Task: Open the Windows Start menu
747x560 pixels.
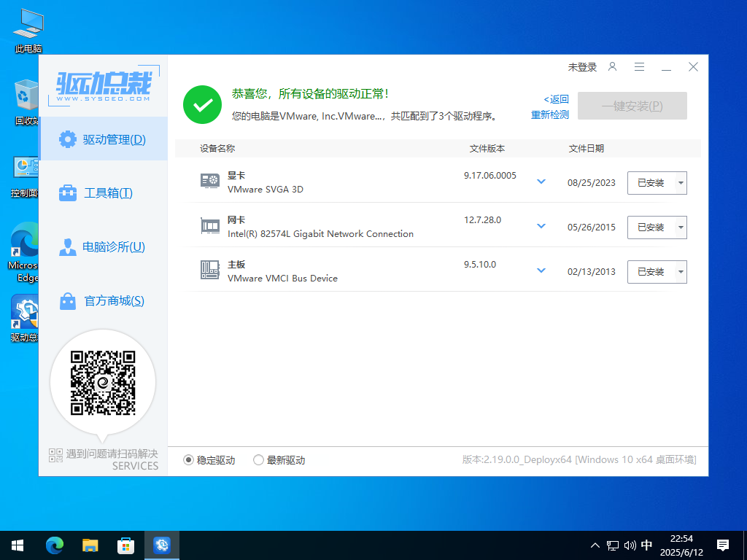Action: (18, 545)
